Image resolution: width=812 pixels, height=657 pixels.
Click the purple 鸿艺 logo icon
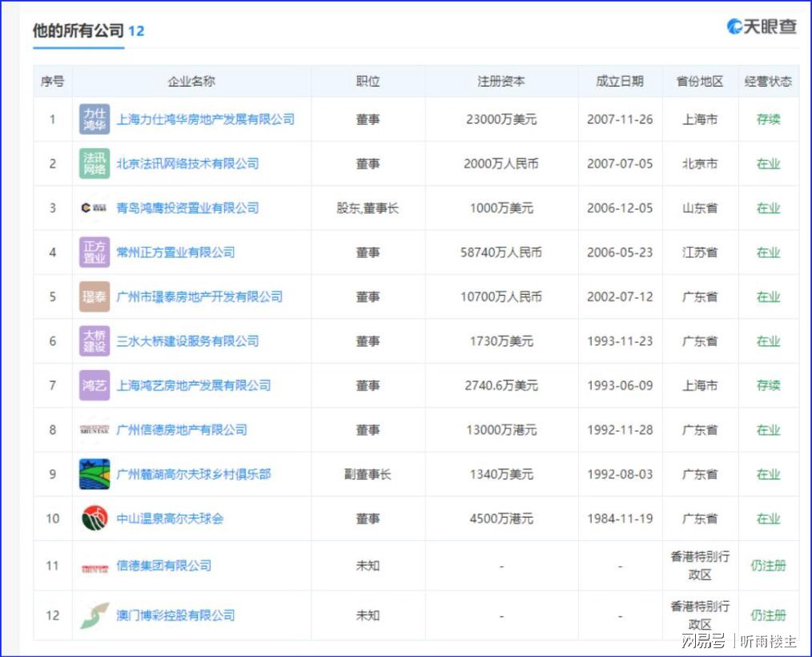point(94,385)
